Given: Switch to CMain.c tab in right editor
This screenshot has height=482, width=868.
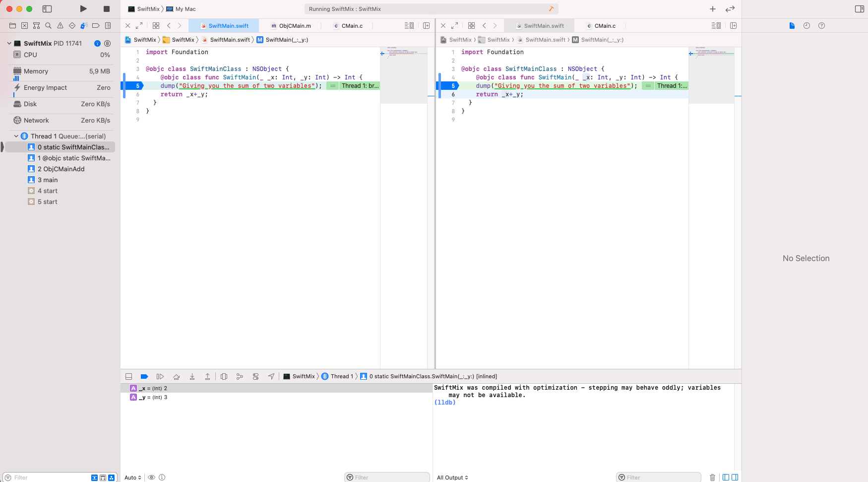Looking at the screenshot, I should click(601, 26).
